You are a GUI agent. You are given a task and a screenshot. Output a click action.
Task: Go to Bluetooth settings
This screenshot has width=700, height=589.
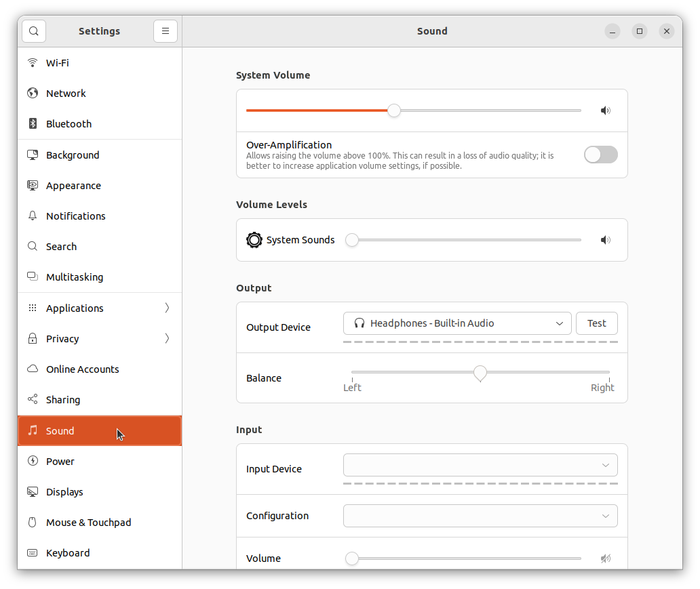[100, 123]
